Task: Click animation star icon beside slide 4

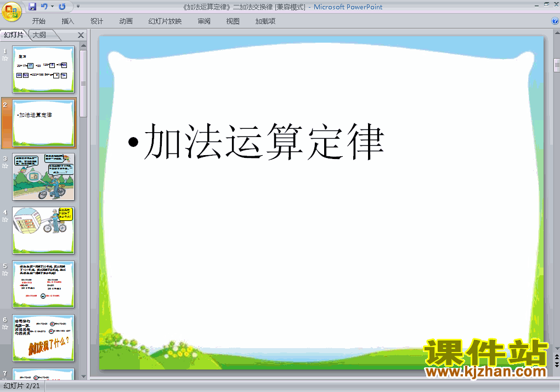Action: tap(5, 219)
